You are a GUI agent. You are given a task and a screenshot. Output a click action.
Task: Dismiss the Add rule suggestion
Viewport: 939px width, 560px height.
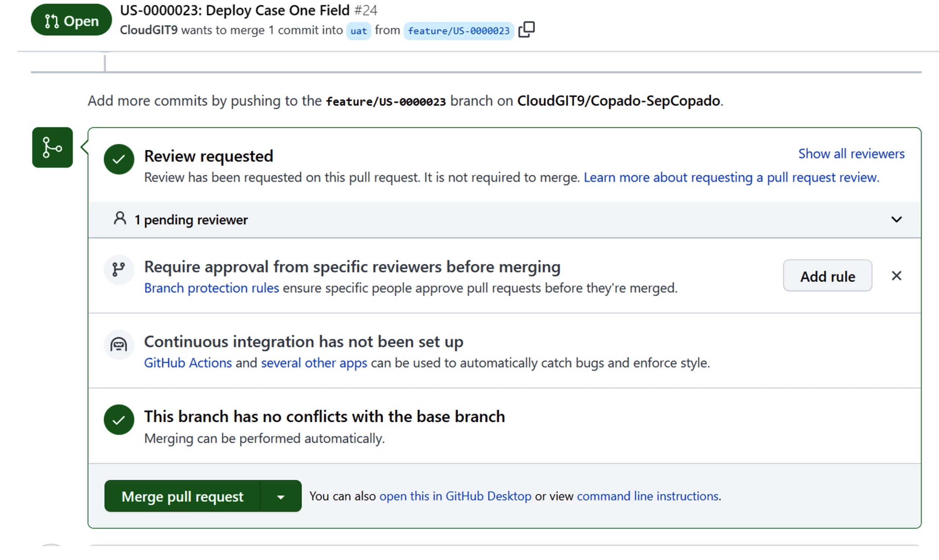click(896, 276)
